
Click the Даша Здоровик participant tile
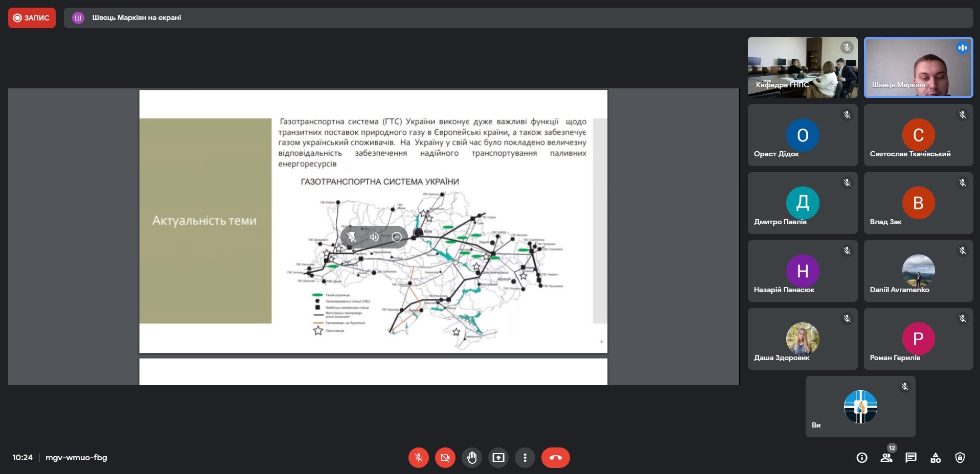tap(802, 339)
